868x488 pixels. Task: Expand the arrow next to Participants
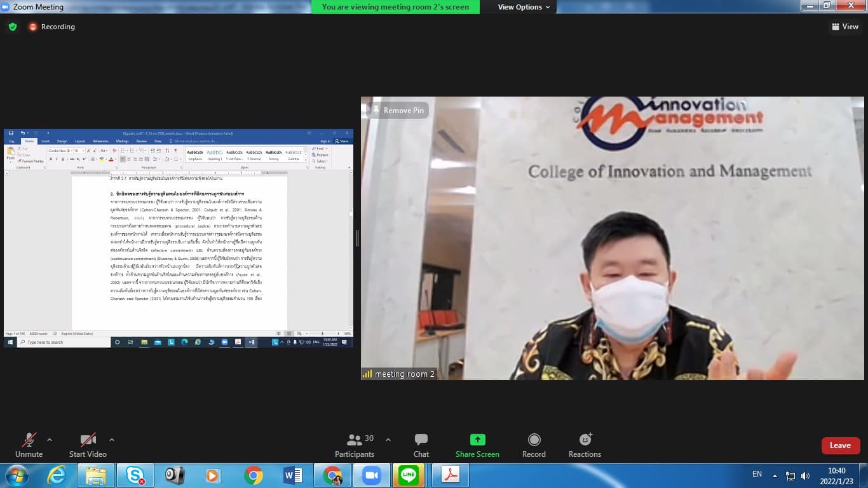pyautogui.click(x=388, y=440)
